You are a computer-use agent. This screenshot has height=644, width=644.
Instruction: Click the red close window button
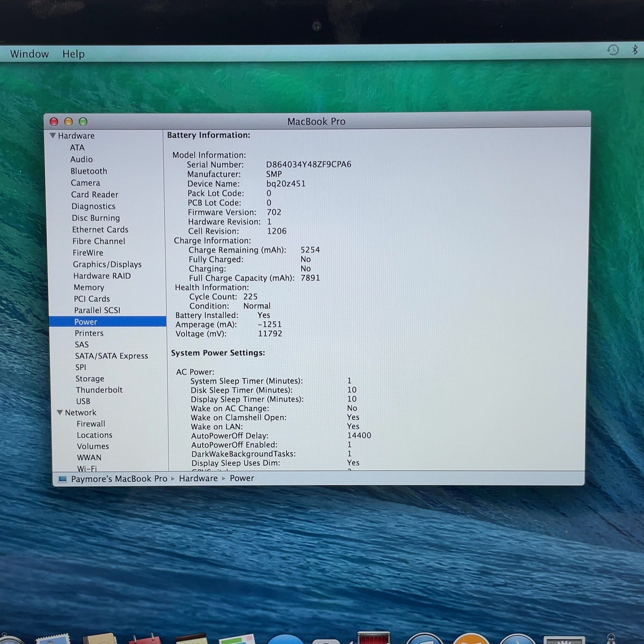tap(54, 122)
